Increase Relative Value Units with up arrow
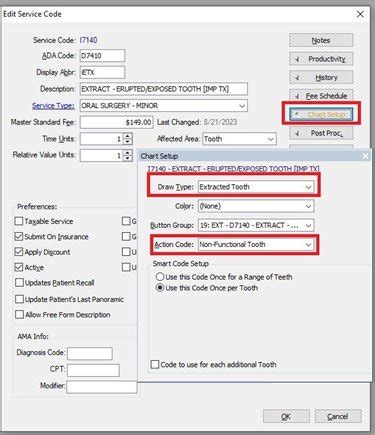This screenshot has width=375, height=435. (x=128, y=152)
